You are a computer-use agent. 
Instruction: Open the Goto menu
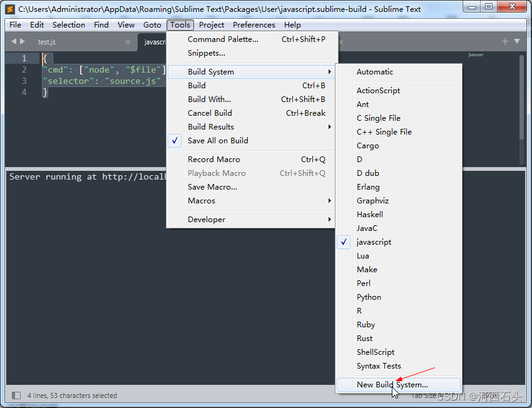152,25
